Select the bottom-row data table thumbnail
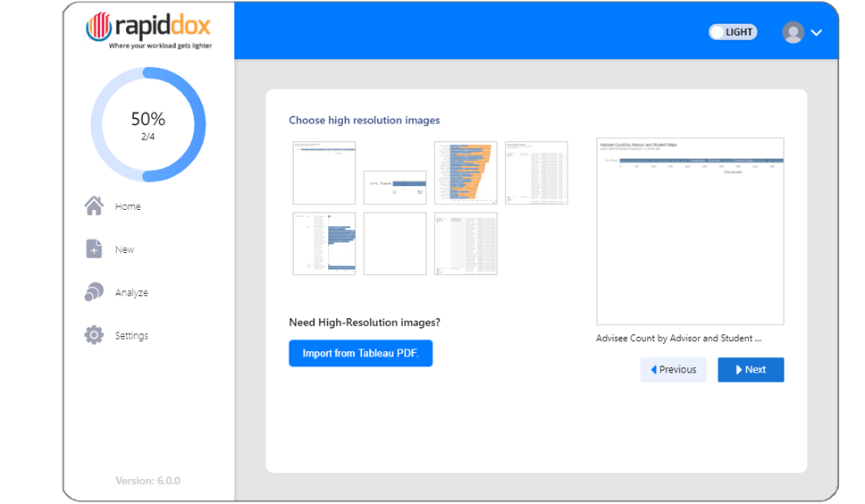This screenshot has height=504, width=865. [x=466, y=243]
